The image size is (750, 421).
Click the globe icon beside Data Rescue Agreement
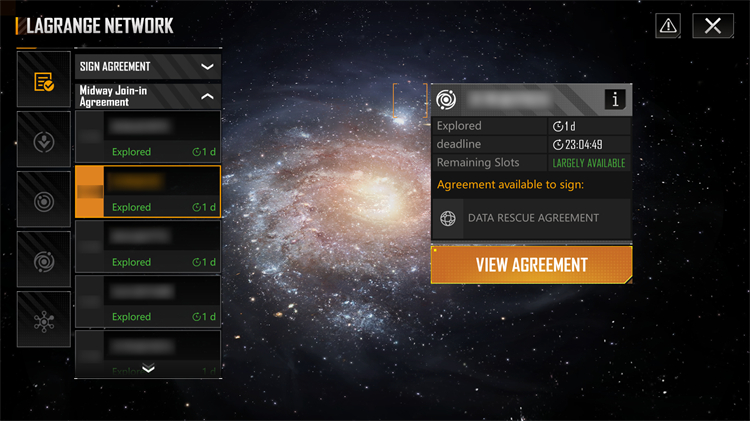click(448, 218)
